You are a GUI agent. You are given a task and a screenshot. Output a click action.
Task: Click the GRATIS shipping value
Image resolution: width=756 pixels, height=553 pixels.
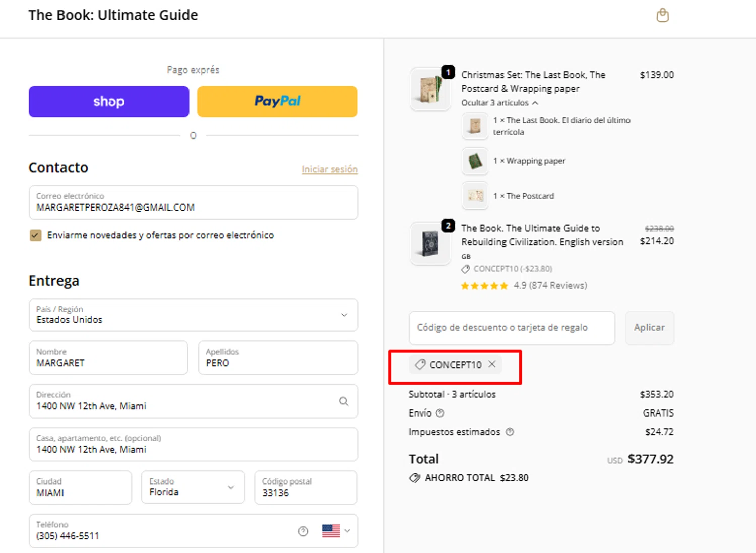[x=658, y=413]
